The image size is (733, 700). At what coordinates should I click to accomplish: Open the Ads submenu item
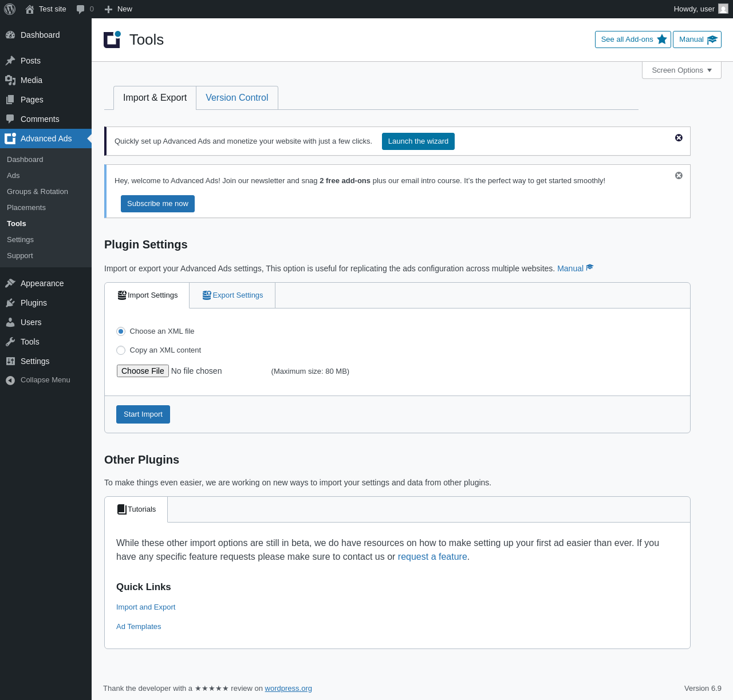(13, 176)
